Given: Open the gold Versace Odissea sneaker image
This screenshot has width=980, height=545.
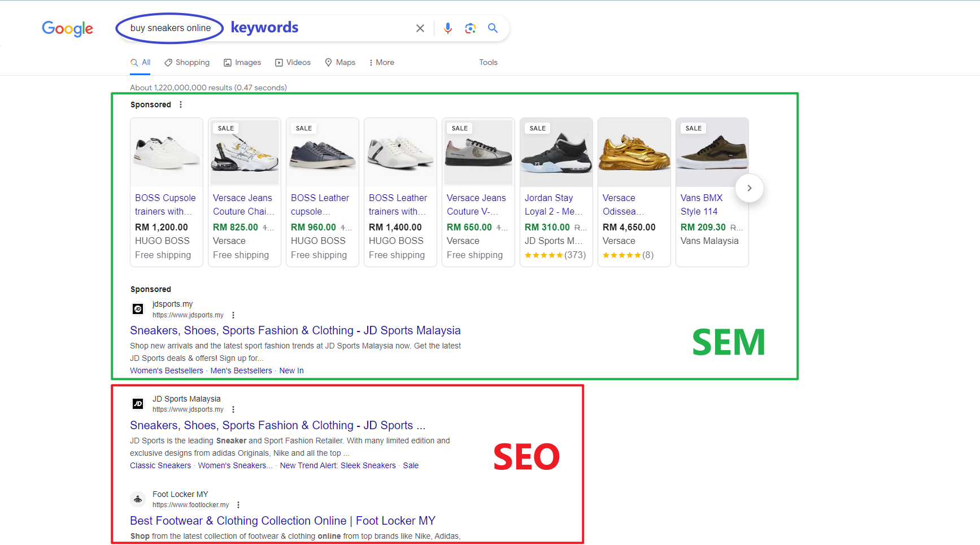Looking at the screenshot, I should pos(634,152).
